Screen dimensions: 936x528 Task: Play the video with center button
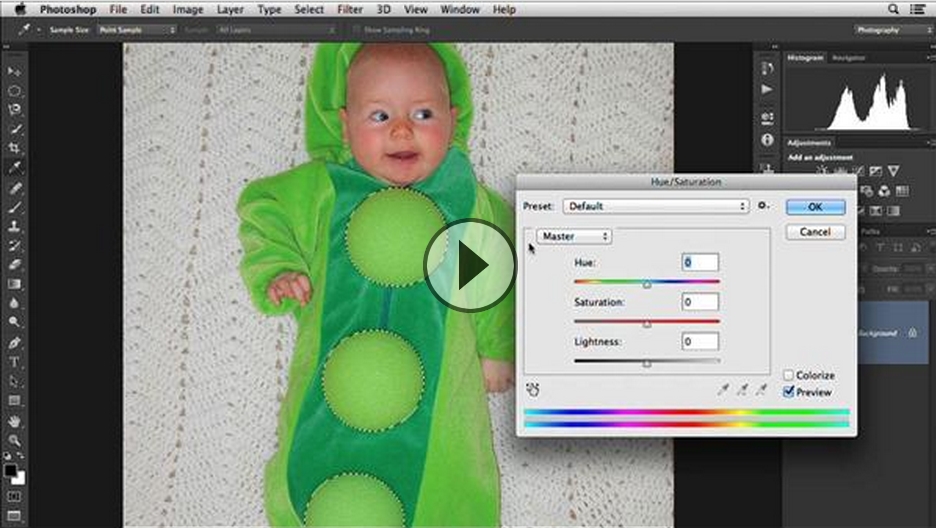coord(470,265)
